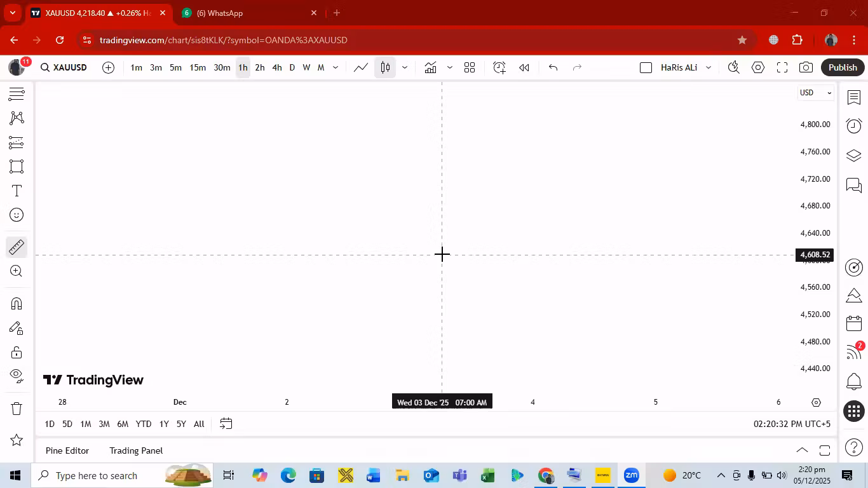Switch to the 15m timeframe
Viewport: 868px width, 488px height.
(198, 67)
